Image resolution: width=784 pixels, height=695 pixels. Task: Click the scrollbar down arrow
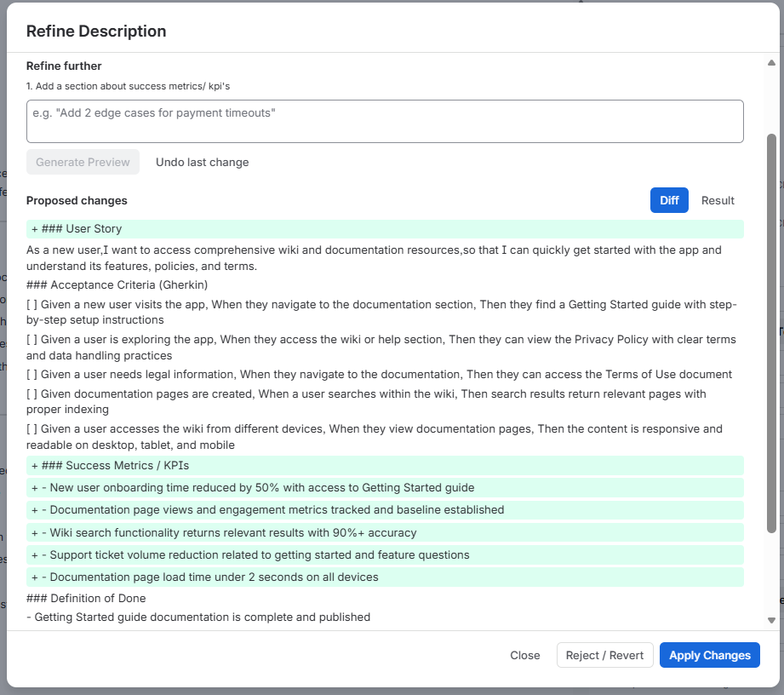click(x=771, y=620)
